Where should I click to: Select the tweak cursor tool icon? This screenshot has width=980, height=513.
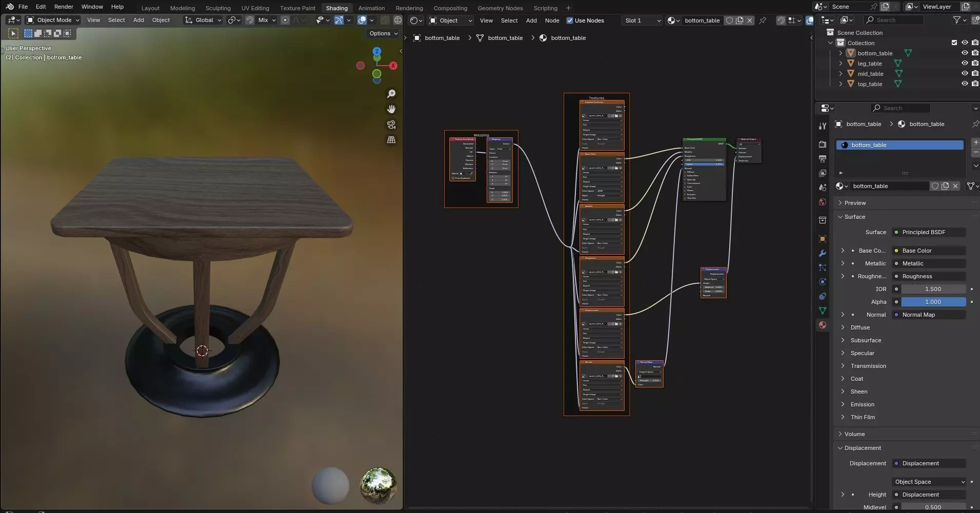coord(13,33)
